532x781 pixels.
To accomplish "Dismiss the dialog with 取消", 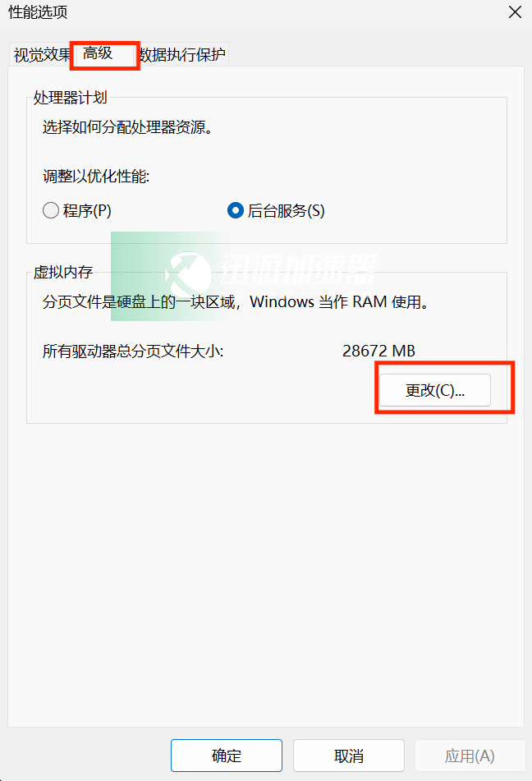I will [349, 756].
